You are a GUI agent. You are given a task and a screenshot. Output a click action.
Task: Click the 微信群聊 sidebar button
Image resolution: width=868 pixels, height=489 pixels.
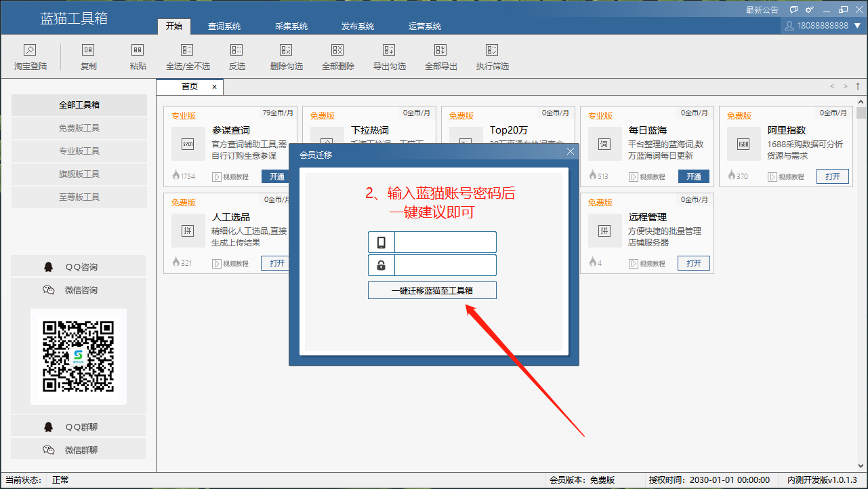click(79, 450)
